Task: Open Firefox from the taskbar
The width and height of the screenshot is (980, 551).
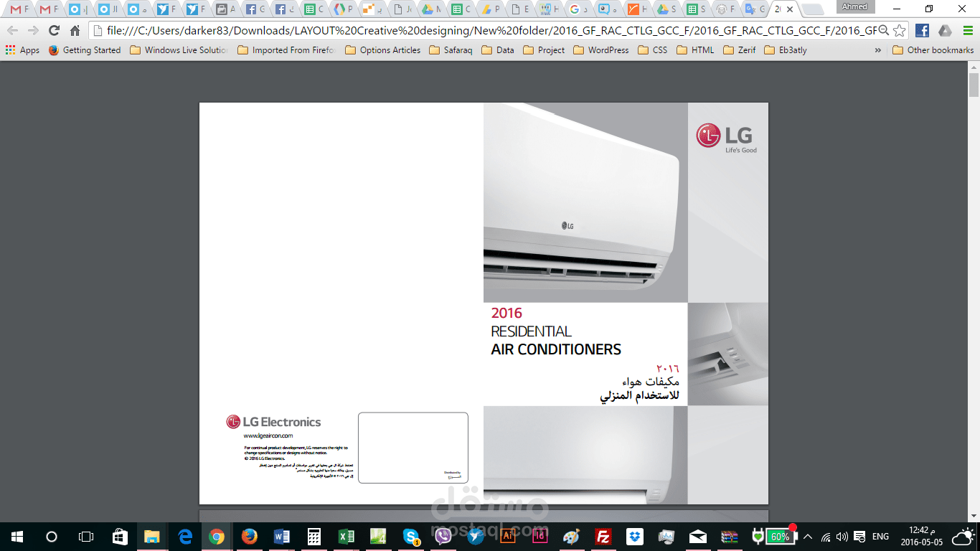Action: (x=249, y=537)
